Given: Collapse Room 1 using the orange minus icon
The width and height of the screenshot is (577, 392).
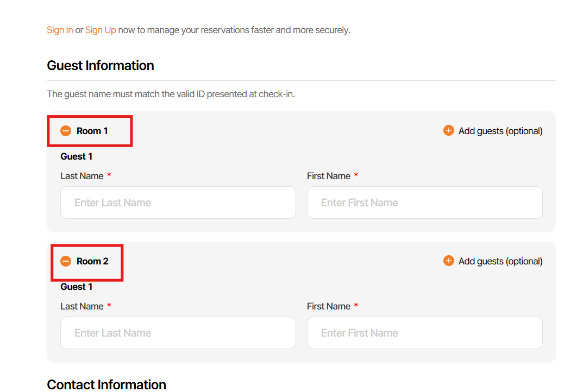Looking at the screenshot, I should 66,131.
